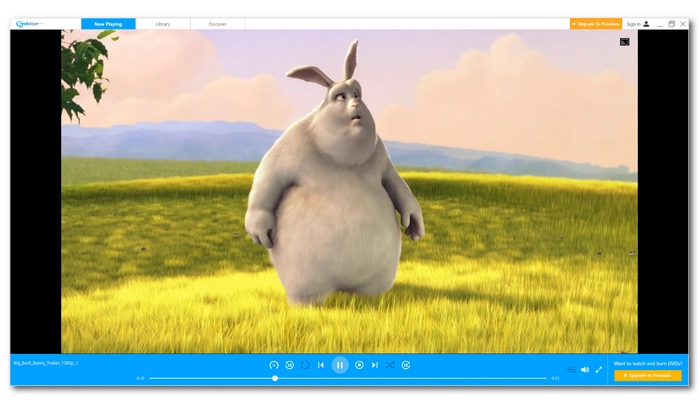Click the stop playback button
The width and height of the screenshot is (700, 405).
359,365
